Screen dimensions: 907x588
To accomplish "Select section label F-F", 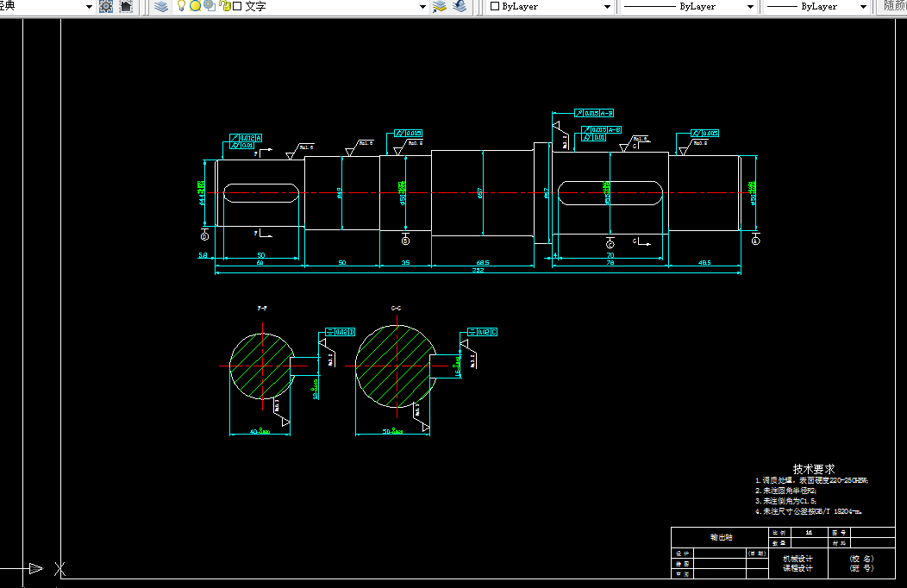I will [x=262, y=308].
